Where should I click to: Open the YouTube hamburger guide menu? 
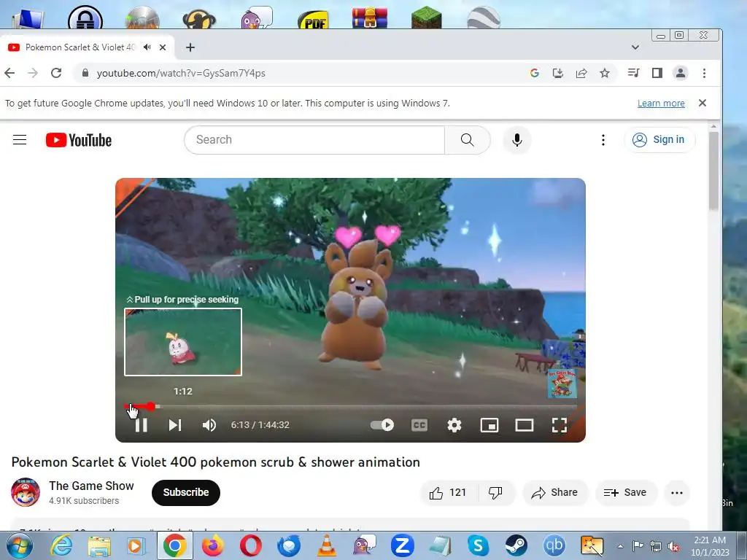click(20, 139)
